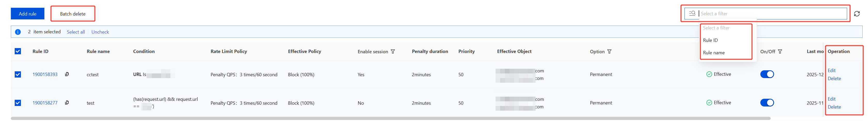868x122 pixels.
Task: Click the info icon in the selection bar
Action: tap(18, 32)
